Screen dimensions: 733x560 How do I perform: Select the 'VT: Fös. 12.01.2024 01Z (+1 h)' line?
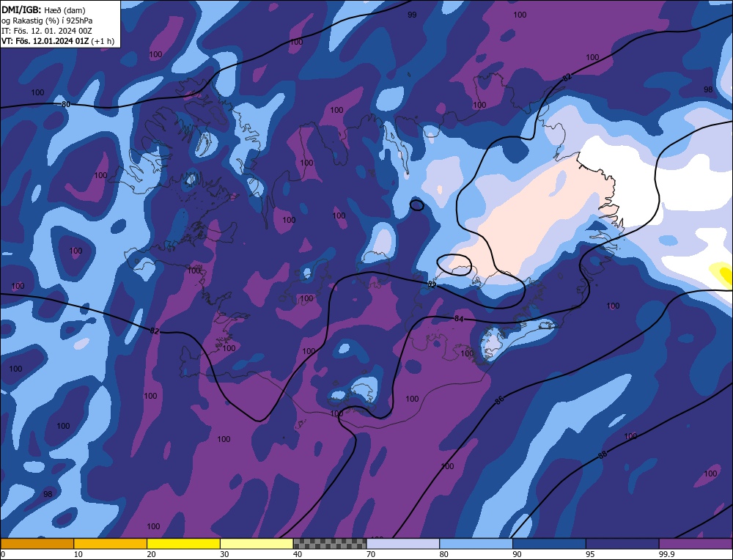[x=58, y=41]
